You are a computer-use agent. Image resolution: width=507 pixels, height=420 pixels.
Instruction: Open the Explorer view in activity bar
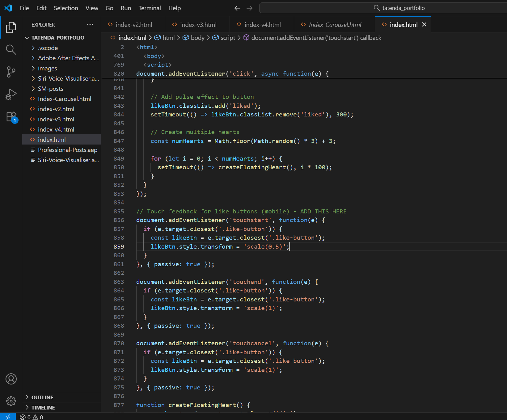point(11,27)
